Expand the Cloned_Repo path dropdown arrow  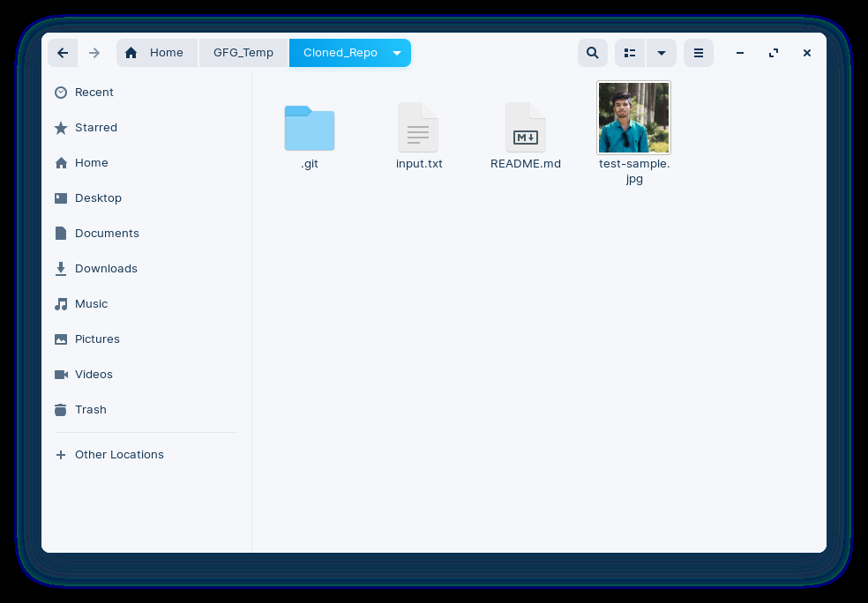[397, 53]
